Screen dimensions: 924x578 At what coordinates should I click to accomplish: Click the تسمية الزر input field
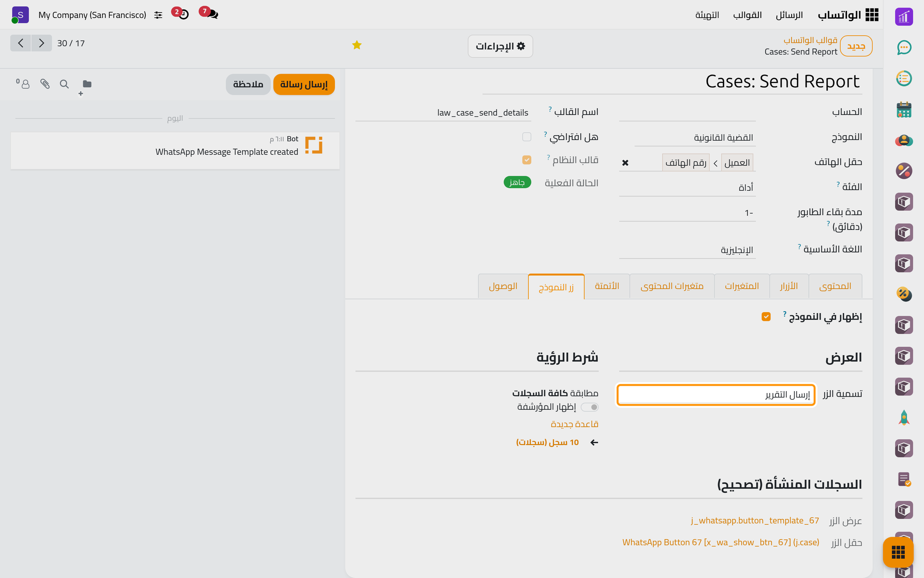coord(716,395)
